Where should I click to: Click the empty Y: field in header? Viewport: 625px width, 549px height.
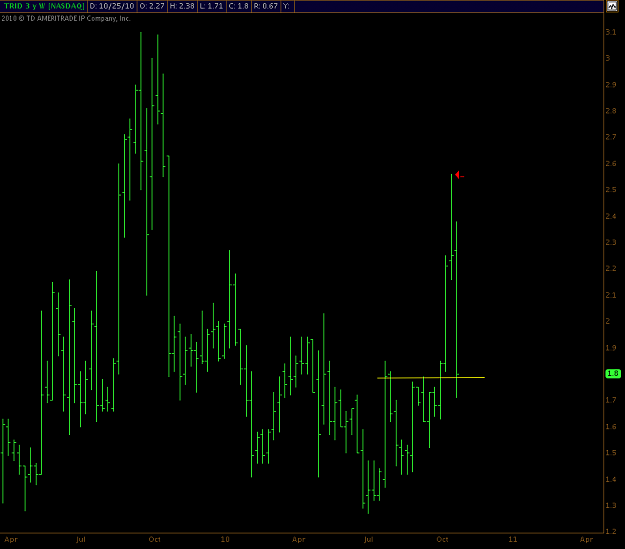tap(287, 6)
